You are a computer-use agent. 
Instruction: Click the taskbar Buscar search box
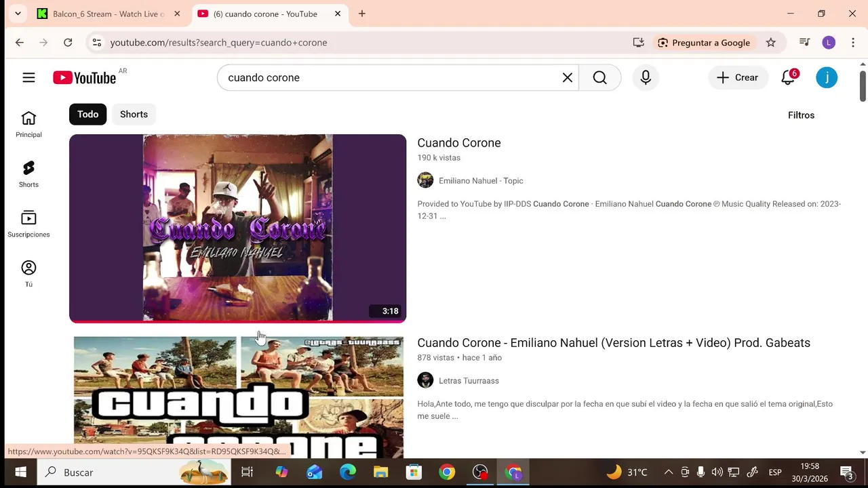(134, 472)
